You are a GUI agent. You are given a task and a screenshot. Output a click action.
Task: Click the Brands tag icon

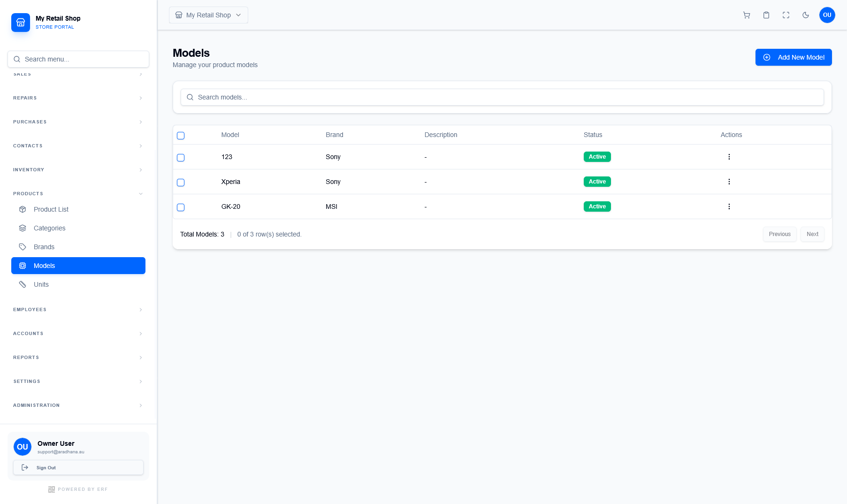pos(23,247)
